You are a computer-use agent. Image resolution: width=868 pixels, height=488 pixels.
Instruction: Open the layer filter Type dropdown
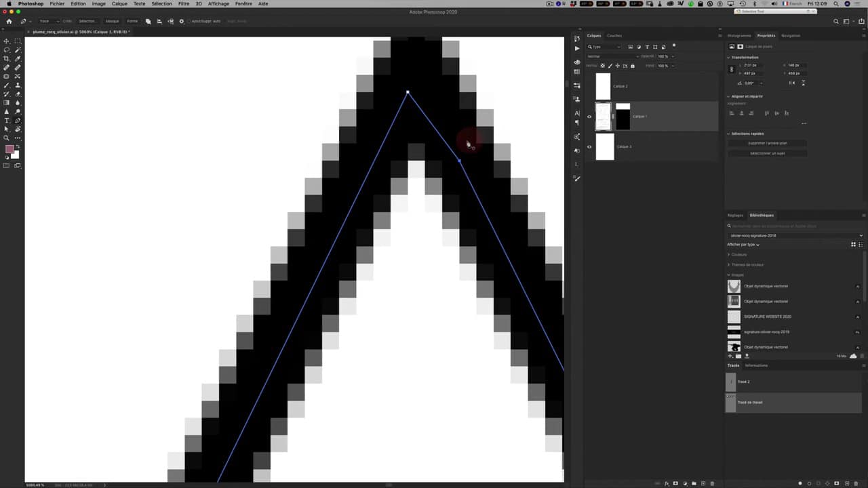pyautogui.click(x=604, y=47)
